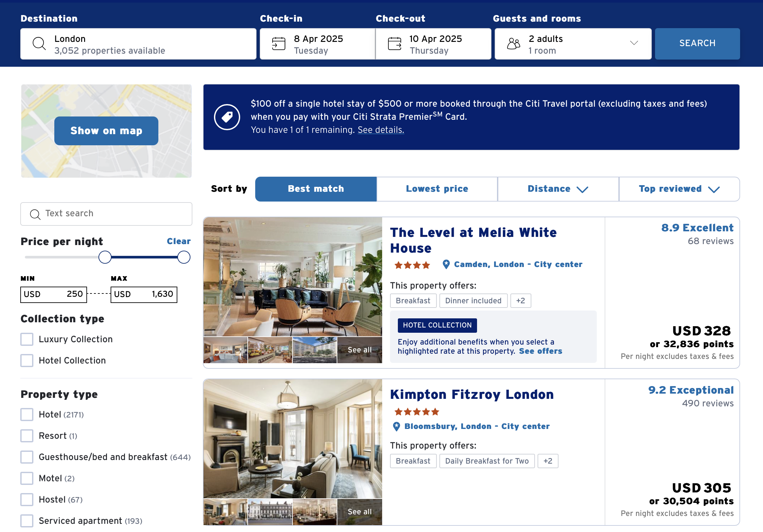Open the 2 adults 1 room selector

(573, 44)
